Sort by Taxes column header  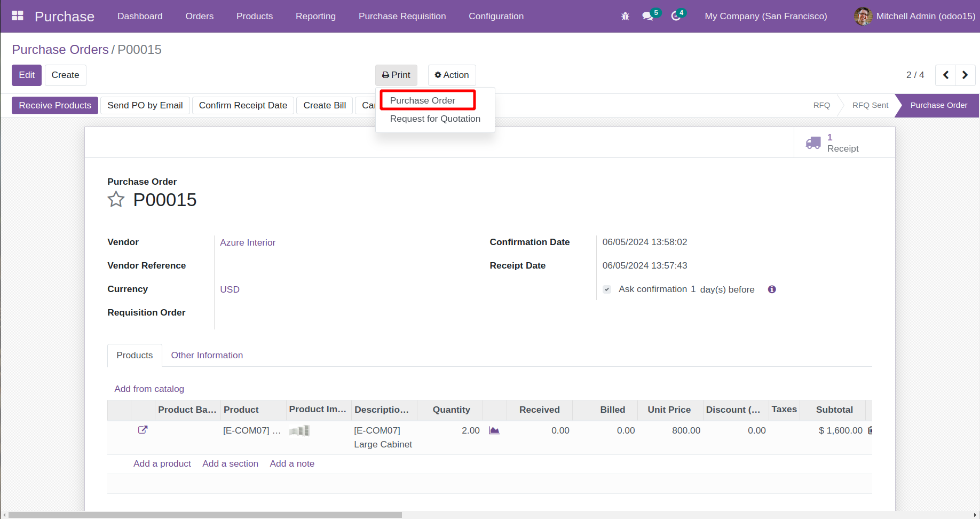(784, 410)
